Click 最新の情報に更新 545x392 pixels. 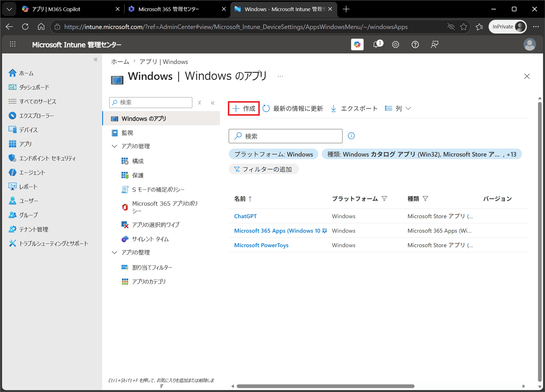tap(292, 108)
